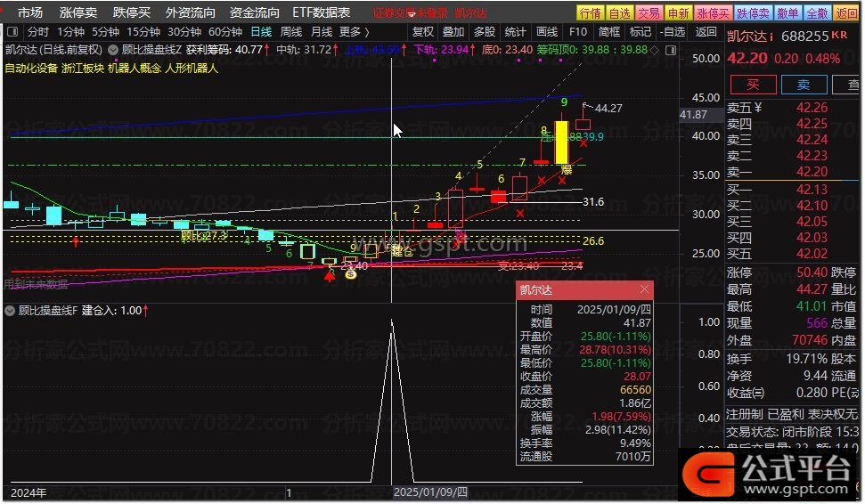Switch to 月线 monthly chart
The image size is (865, 504).
click(x=322, y=32)
